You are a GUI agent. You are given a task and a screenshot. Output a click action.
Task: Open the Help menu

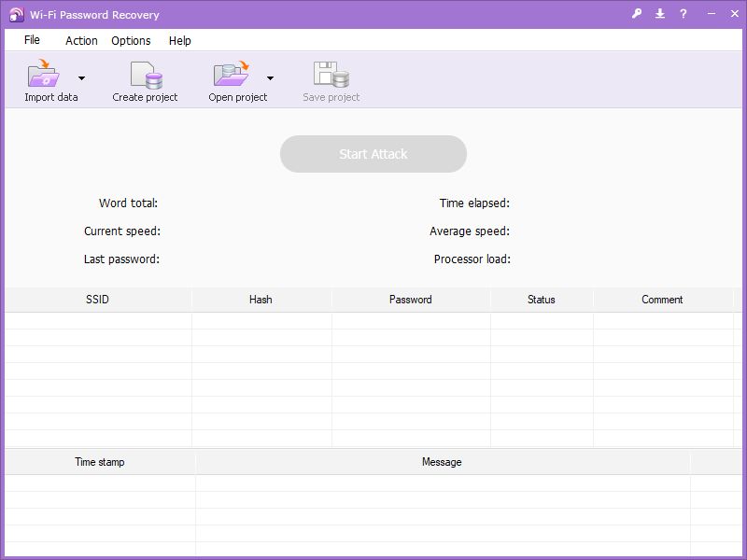pyautogui.click(x=179, y=40)
